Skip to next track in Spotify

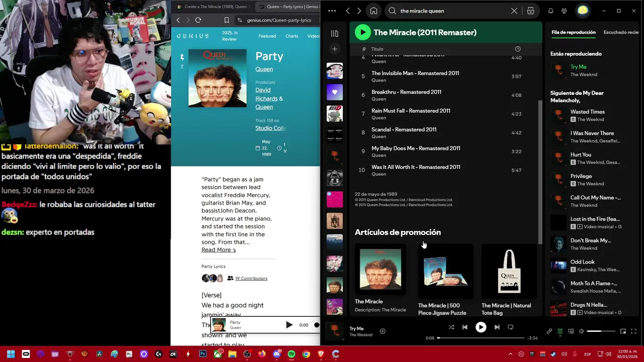(497, 327)
